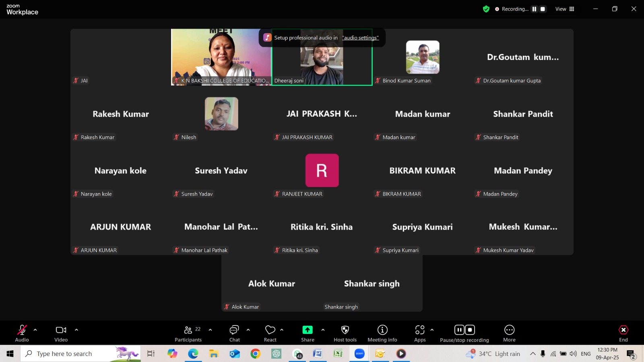Open the Apps icon
Viewport: 644px width, 362px height.
click(420, 330)
